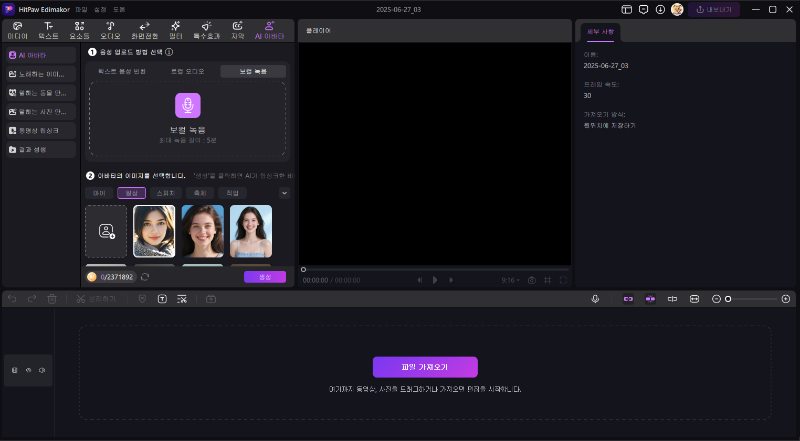Click the auto-cut scissors-lines icon
The height and width of the screenshot is (441, 800).
click(182, 299)
